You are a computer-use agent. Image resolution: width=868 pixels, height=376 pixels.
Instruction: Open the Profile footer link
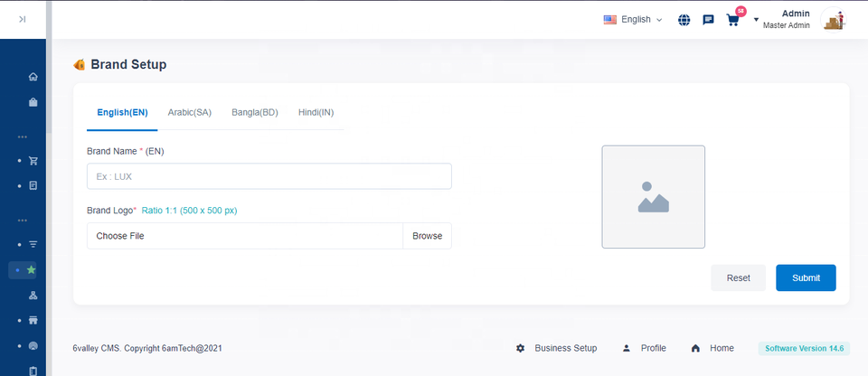click(x=653, y=348)
